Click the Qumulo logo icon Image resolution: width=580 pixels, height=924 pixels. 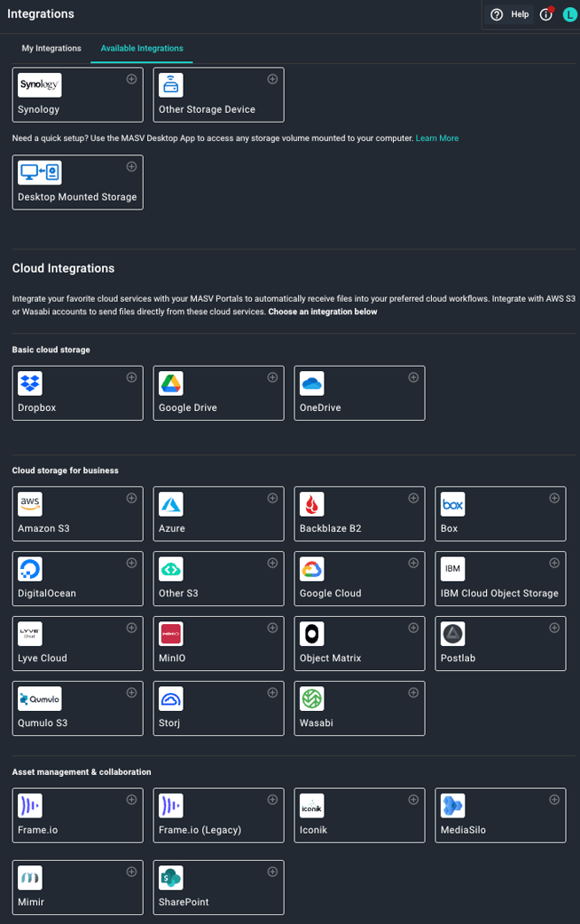39,699
